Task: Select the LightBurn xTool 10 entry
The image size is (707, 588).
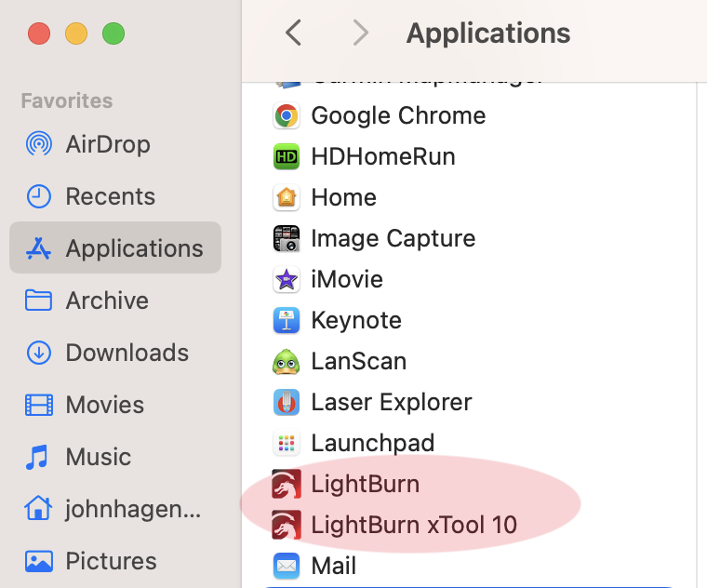Action: (x=413, y=525)
